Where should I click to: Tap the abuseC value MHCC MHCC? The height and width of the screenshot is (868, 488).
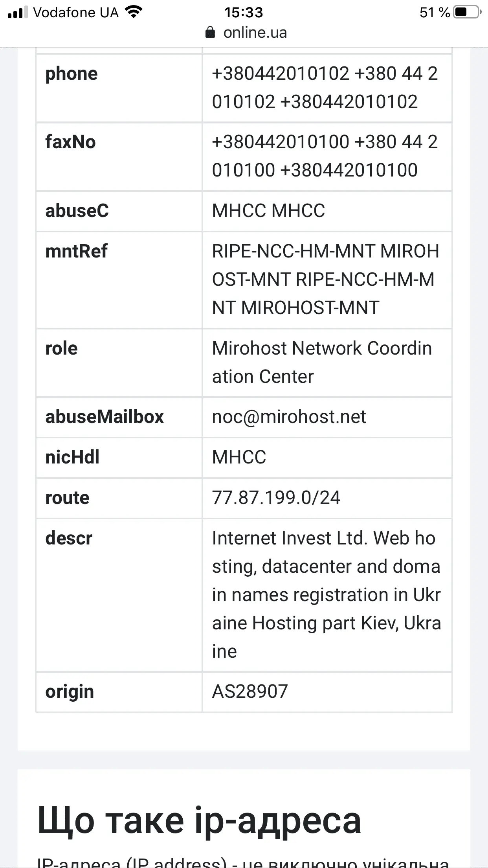[268, 211]
